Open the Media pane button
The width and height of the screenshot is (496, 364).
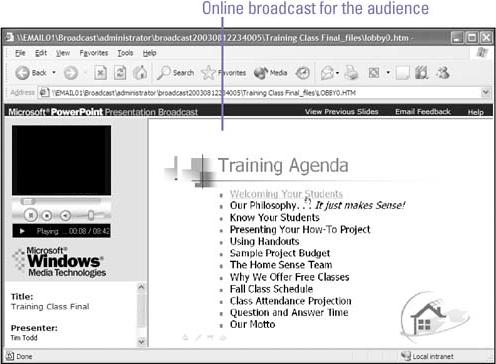click(270, 73)
